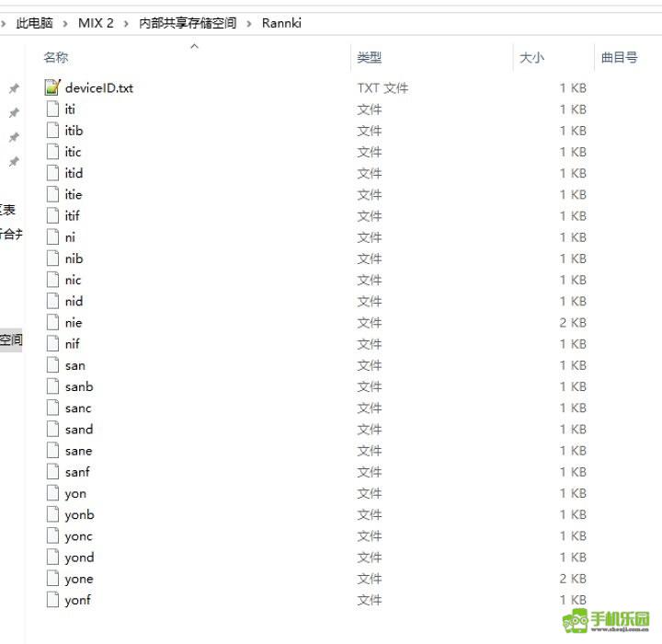Click the file icon beside yonf

point(51,601)
